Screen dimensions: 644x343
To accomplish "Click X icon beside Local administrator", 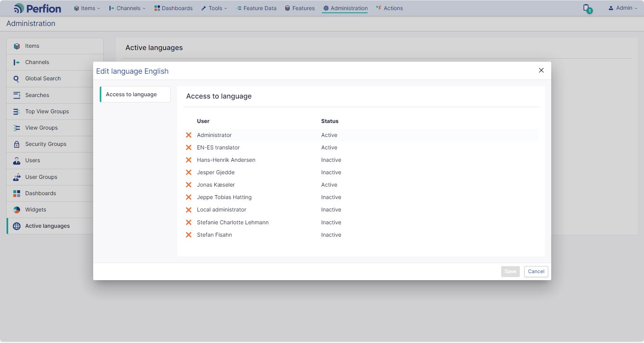I will click(x=189, y=210).
